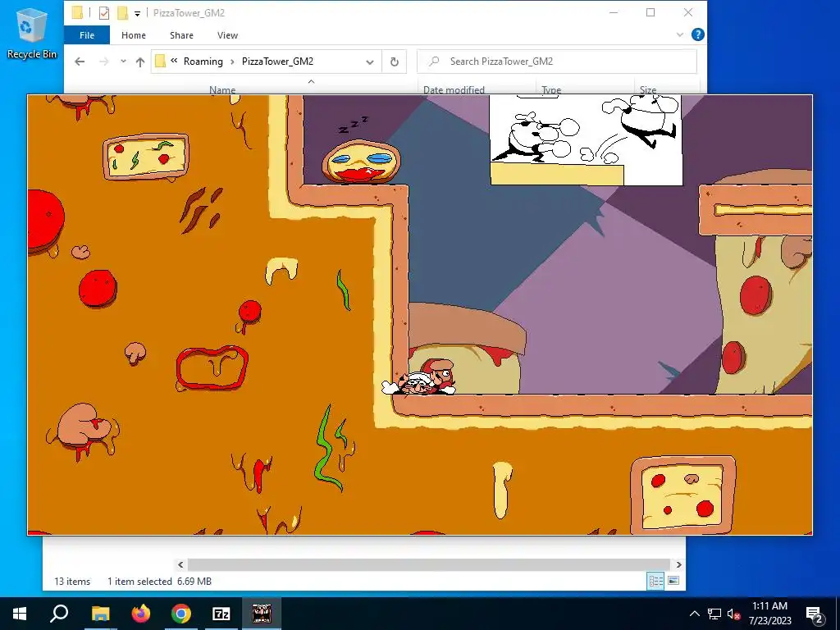This screenshot has height=630, width=840.
Task: Sort files by Date modified column
Action: (454, 89)
